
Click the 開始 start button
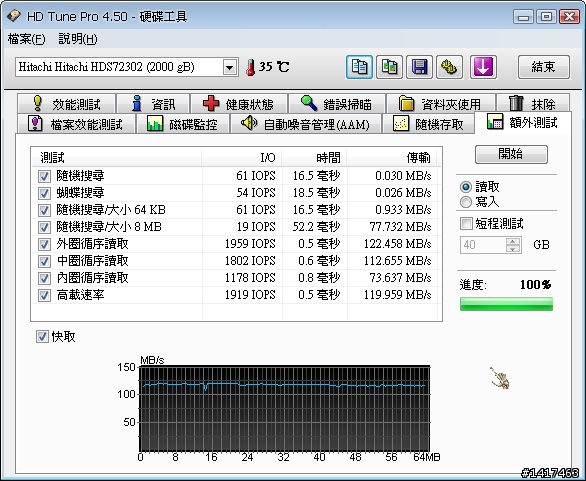(511, 154)
